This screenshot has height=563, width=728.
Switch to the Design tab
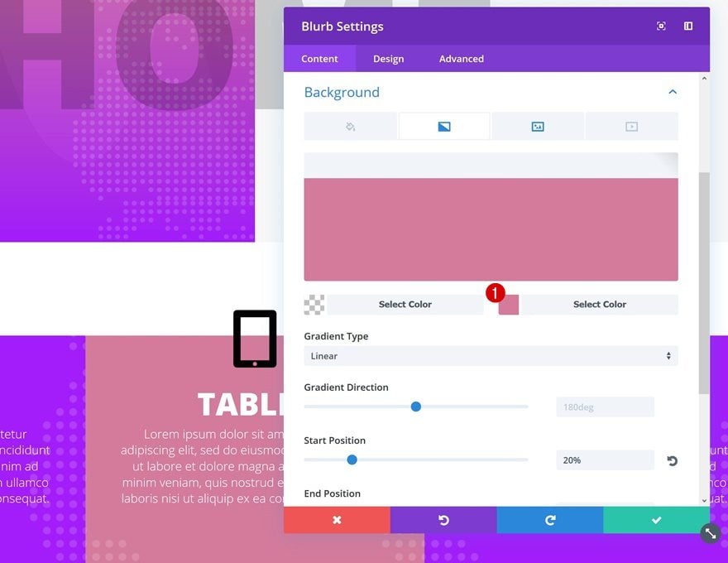pos(388,59)
